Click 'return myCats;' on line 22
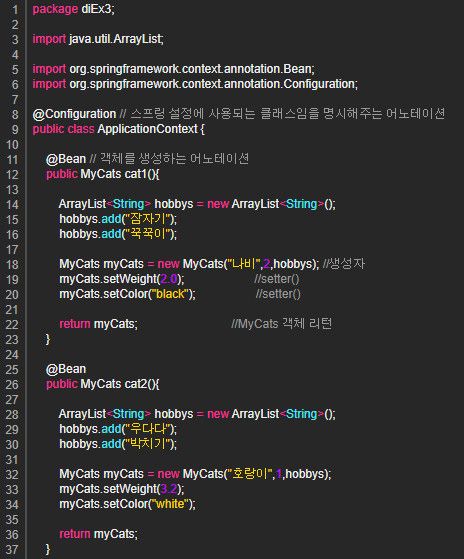 [98, 324]
